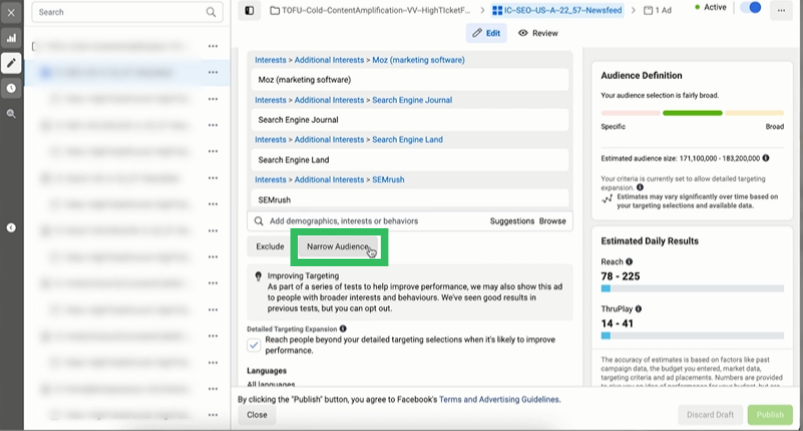
Task: Click the Discard Draft button
Action: point(710,415)
